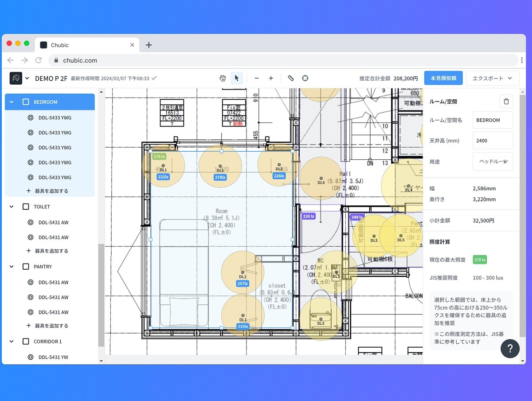Toggle the CORRIDOR 1 checkbox
This screenshot has height=401, width=532.
tap(26, 342)
